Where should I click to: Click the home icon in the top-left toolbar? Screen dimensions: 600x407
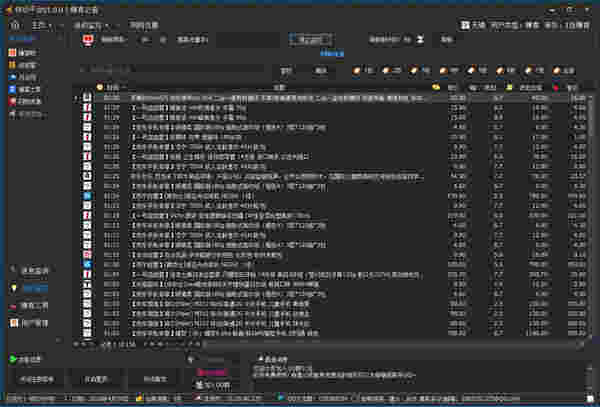(12, 23)
